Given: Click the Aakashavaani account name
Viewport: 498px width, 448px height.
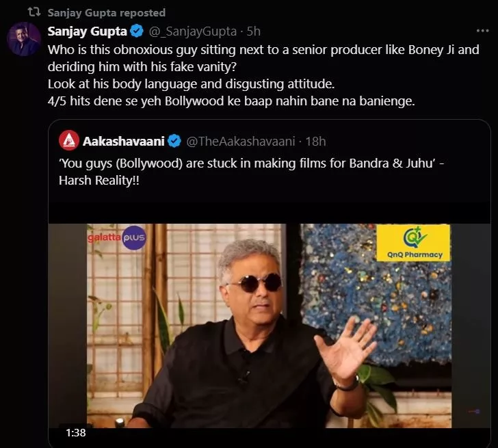Looking at the screenshot, I should pos(124,141).
